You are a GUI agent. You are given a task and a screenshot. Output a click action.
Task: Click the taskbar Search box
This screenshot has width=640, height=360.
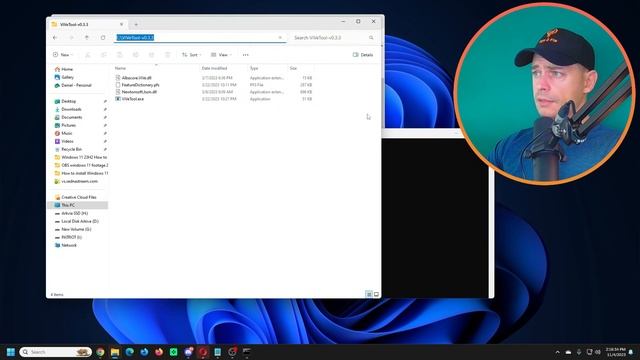(x=55, y=352)
